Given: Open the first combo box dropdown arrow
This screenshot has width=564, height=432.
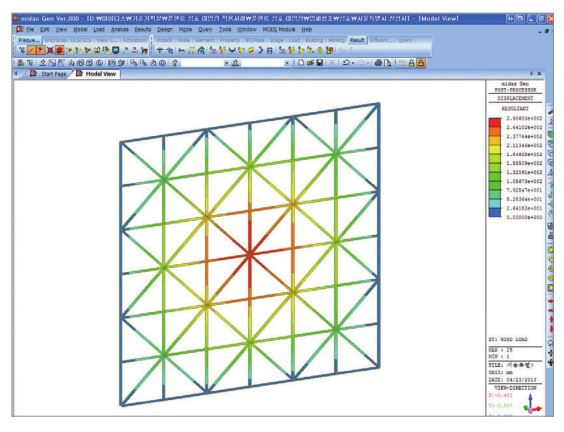Looking at the screenshot, I should click(x=227, y=63).
